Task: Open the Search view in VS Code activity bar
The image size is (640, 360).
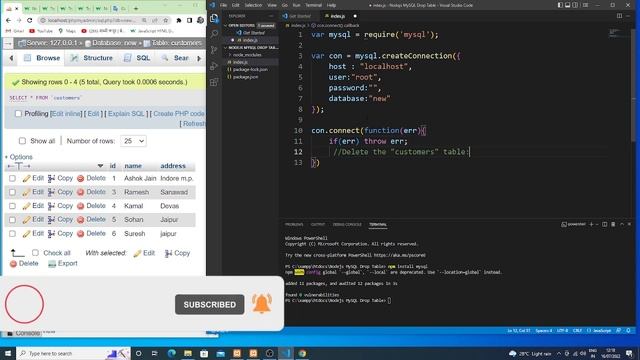Action: [x=214, y=34]
